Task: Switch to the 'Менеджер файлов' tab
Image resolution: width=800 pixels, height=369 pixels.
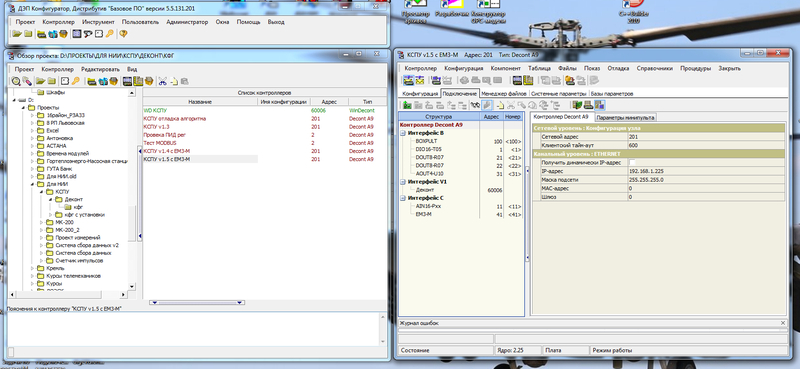Action: [504, 94]
